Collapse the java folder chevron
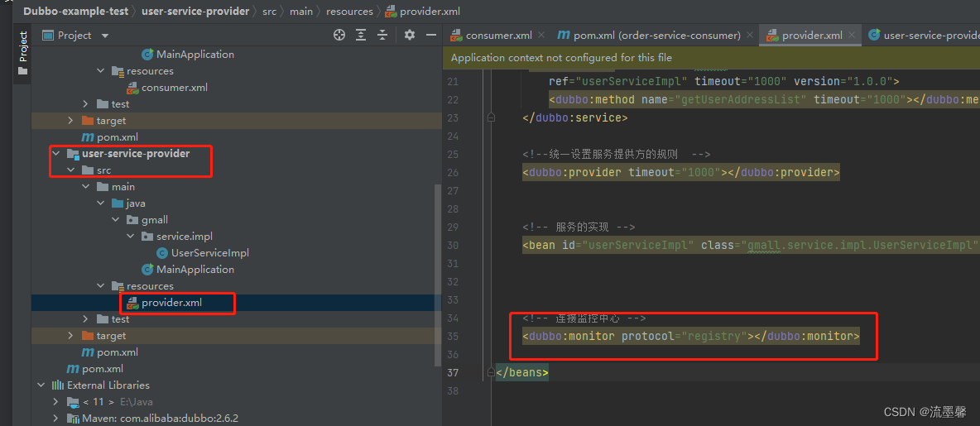The width and height of the screenshot is (980, 426). coord(101,203)
